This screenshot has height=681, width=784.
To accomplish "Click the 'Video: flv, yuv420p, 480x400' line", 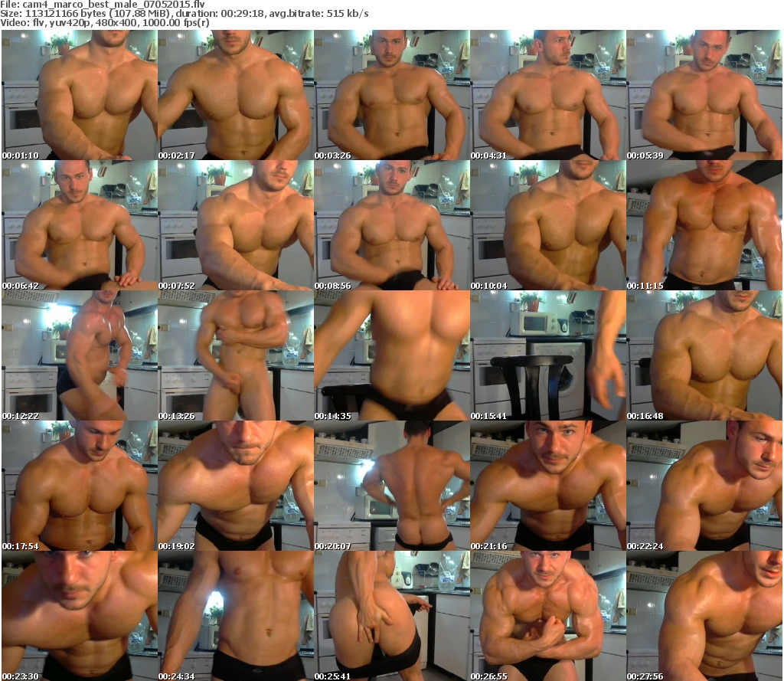I will [104, 22].
